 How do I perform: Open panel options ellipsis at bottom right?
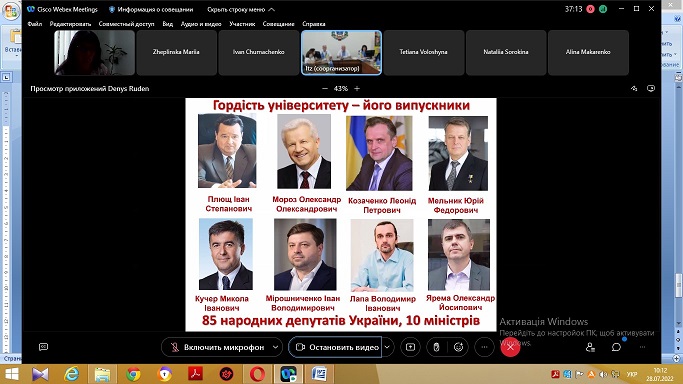(642, 347)
